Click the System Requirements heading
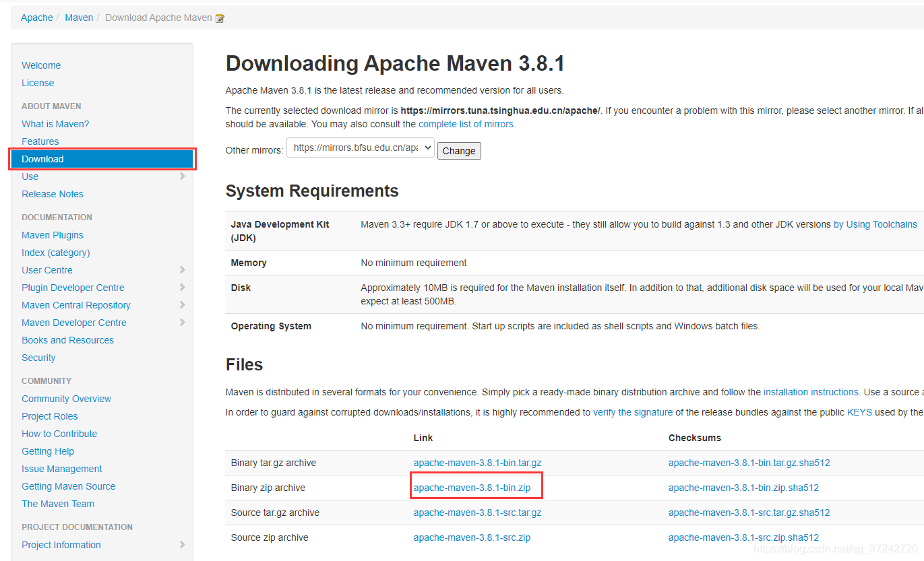 click(312, 191)
